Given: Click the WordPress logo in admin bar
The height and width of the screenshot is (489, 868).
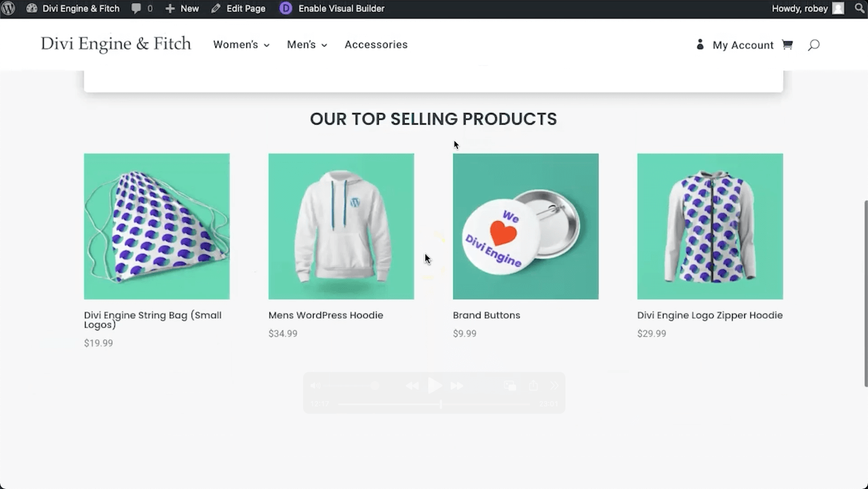Looking at the screenshot, I should click(9, 9).
